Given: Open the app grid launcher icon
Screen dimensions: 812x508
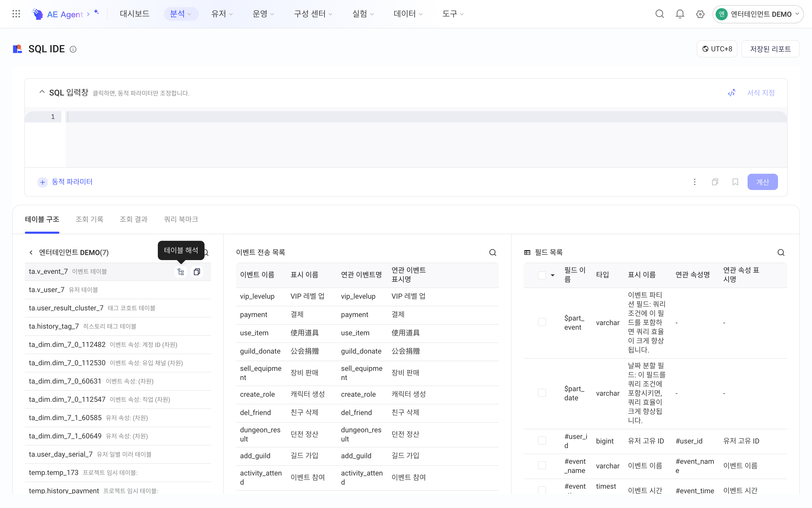Looking at the screenshot, I should [x=16, y=14].
